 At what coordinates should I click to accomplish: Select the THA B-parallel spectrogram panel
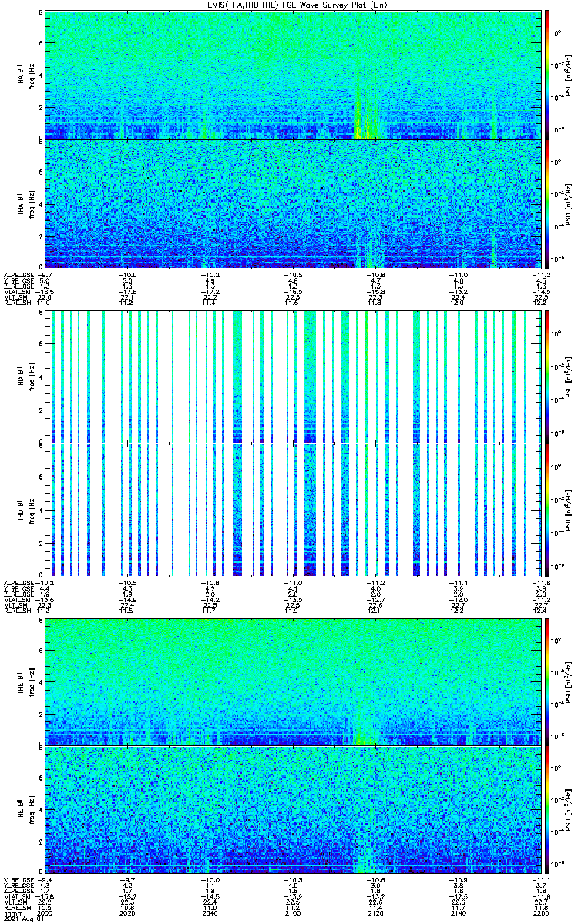click(293, 203)
